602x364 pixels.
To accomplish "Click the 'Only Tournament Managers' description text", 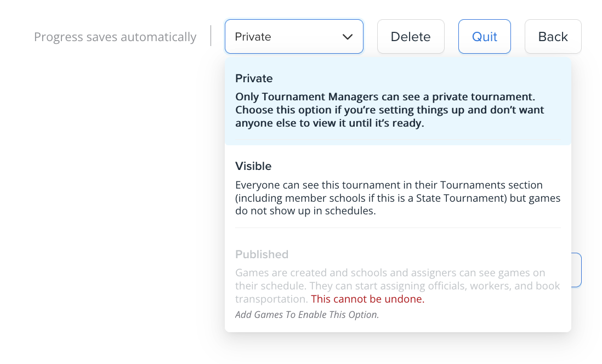I will [x=390, y=110].
